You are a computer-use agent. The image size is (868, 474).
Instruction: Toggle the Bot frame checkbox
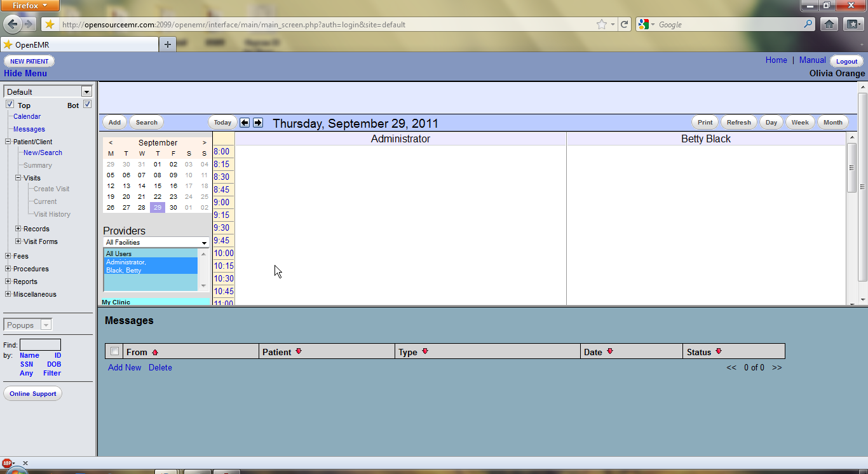coord(88,104)
